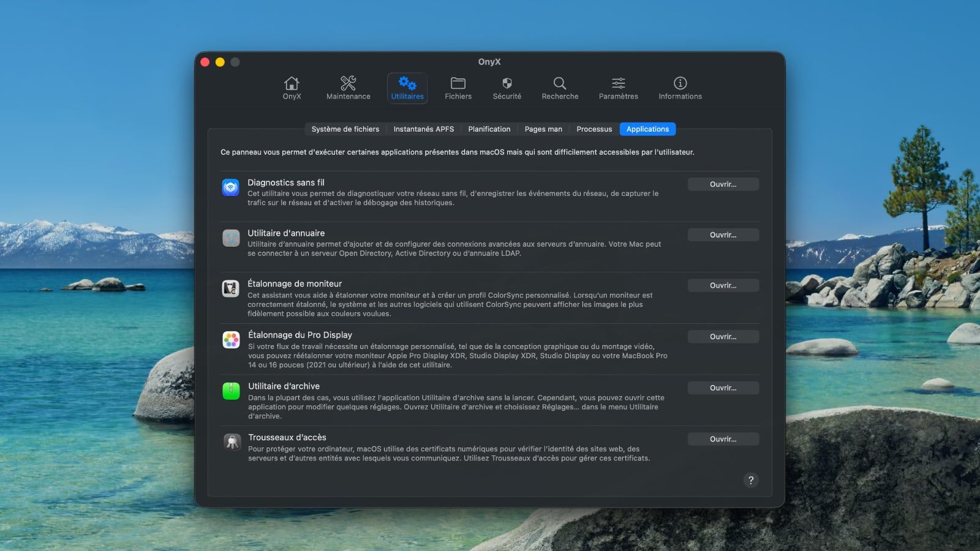Minimize the OnyX window with yellow button

coord(220,62)
